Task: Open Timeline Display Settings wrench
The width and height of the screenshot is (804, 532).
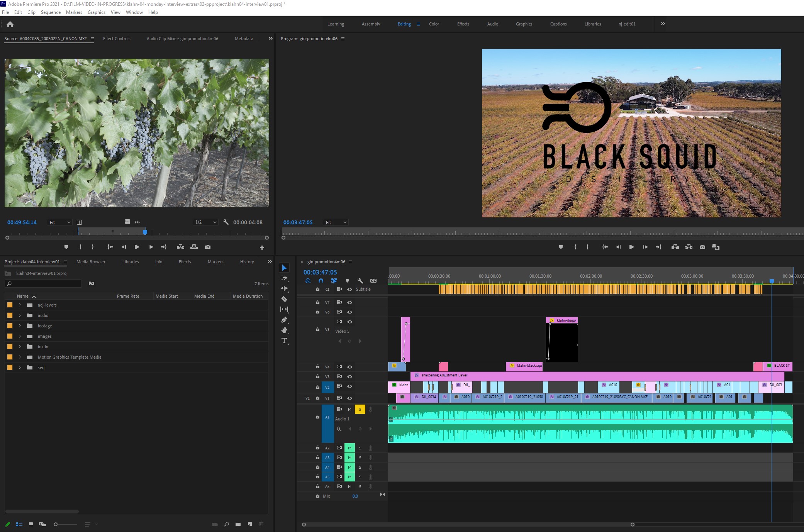Action: click(360, 281)
